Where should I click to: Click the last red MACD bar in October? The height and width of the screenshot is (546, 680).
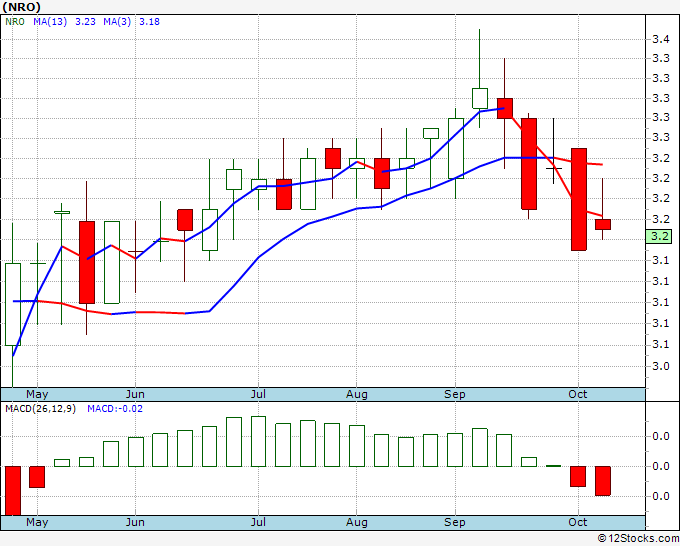(603, 481)
